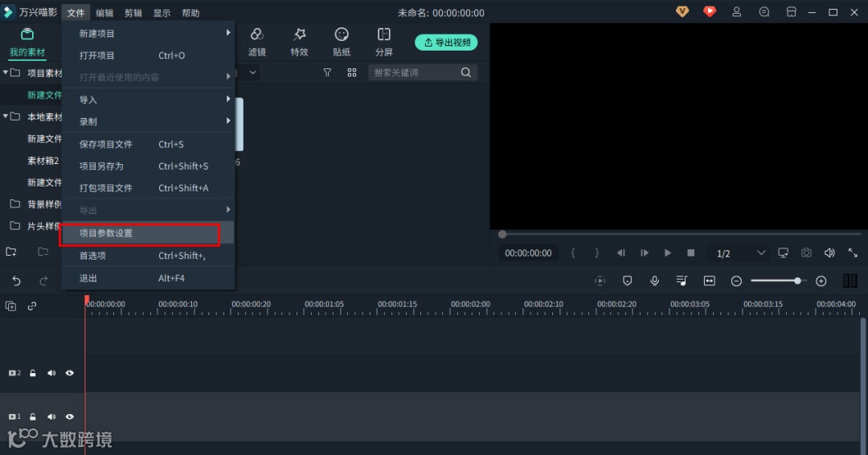Collapse the 项目素材 tree node
Viewport: 868px width, 455px height.
pos(6,72)
